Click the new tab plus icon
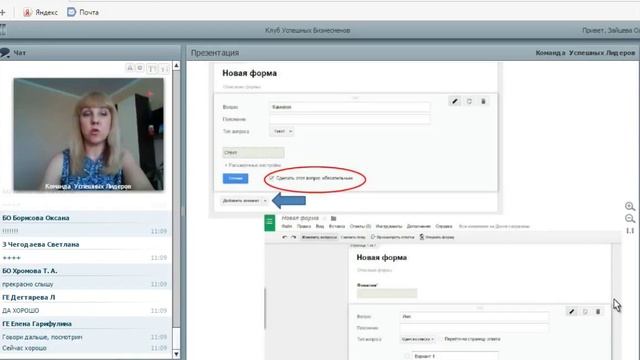The height and width of the screenshot is (360, 640). tap(2, 12)
